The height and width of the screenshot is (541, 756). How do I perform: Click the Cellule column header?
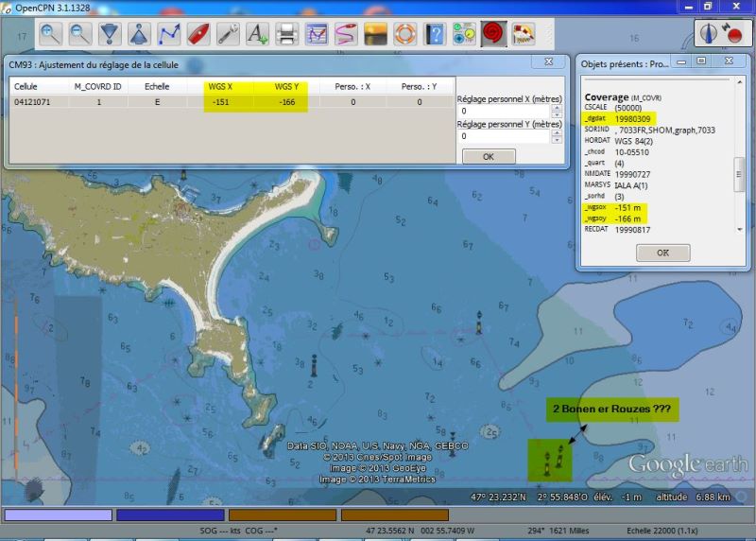click(39, 87)
